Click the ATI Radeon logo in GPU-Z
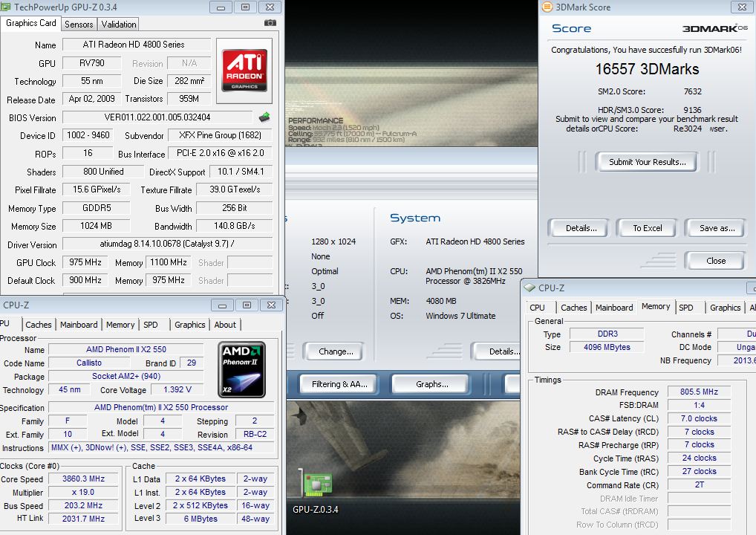This screenshot has height=535, width=756. click(244, 71)
